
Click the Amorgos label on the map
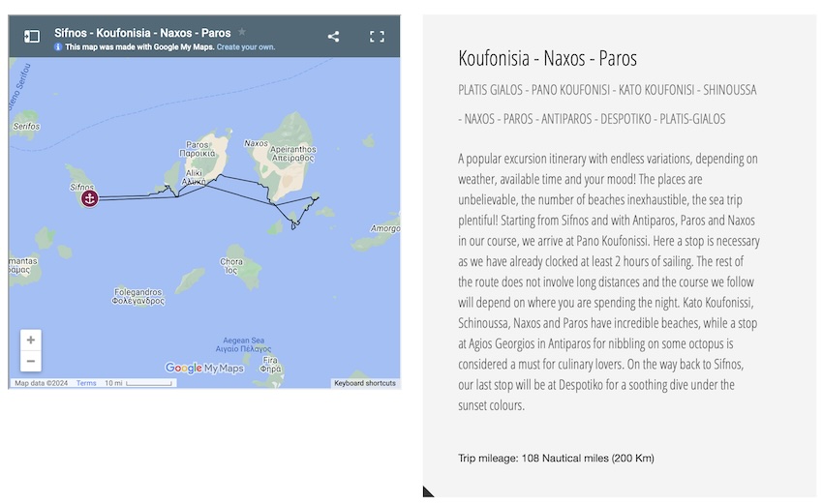(384, 228)
